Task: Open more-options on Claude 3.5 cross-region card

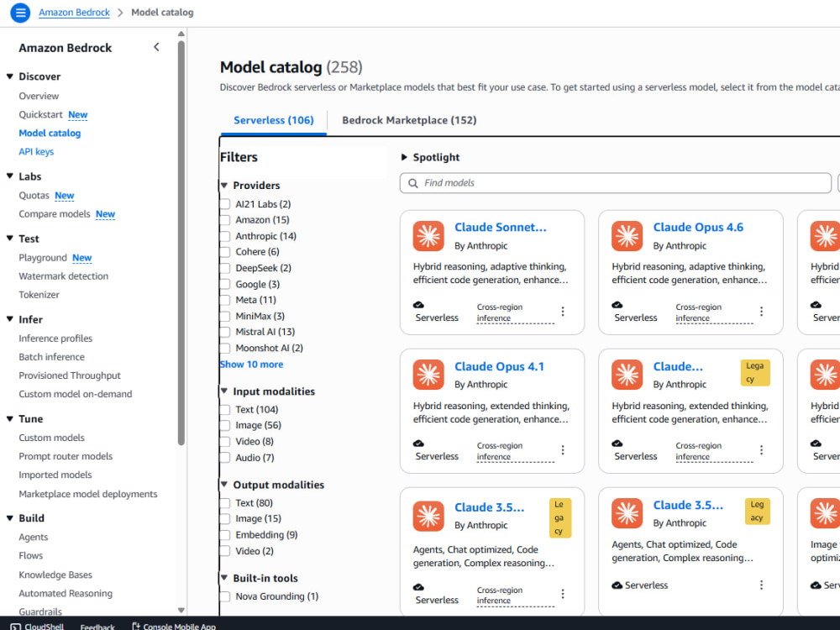Action: tap(563, 594)
